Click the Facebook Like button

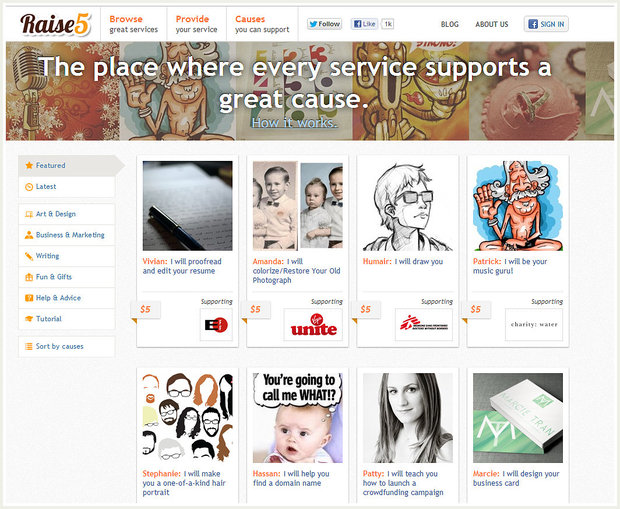(x=364, y=24)
